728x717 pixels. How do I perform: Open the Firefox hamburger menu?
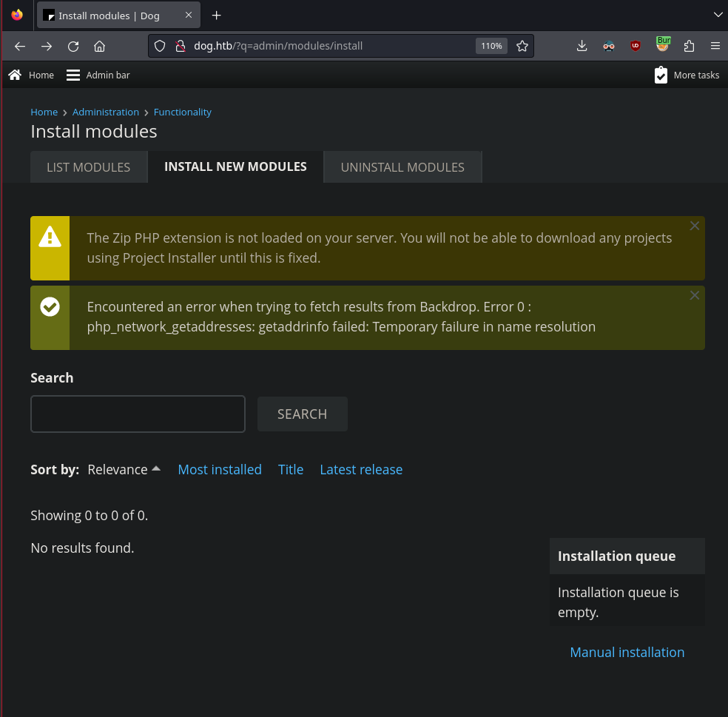(715, 46)
